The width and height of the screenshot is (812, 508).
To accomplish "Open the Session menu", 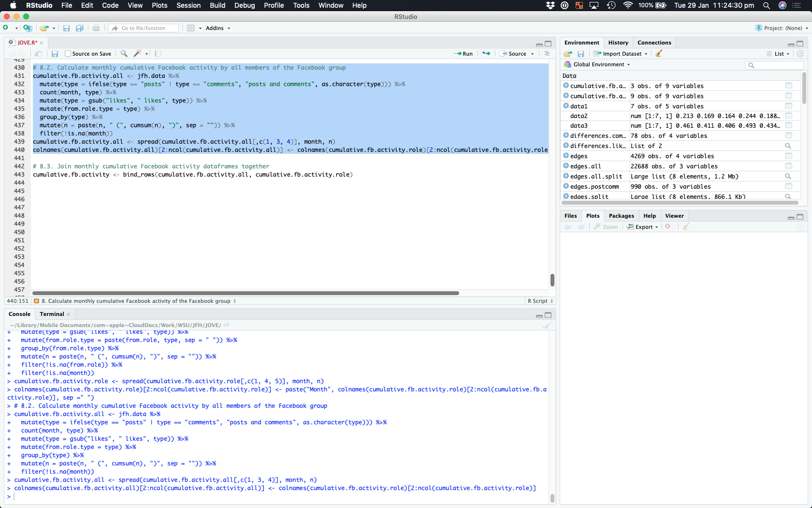I will [x=188, y=5].
